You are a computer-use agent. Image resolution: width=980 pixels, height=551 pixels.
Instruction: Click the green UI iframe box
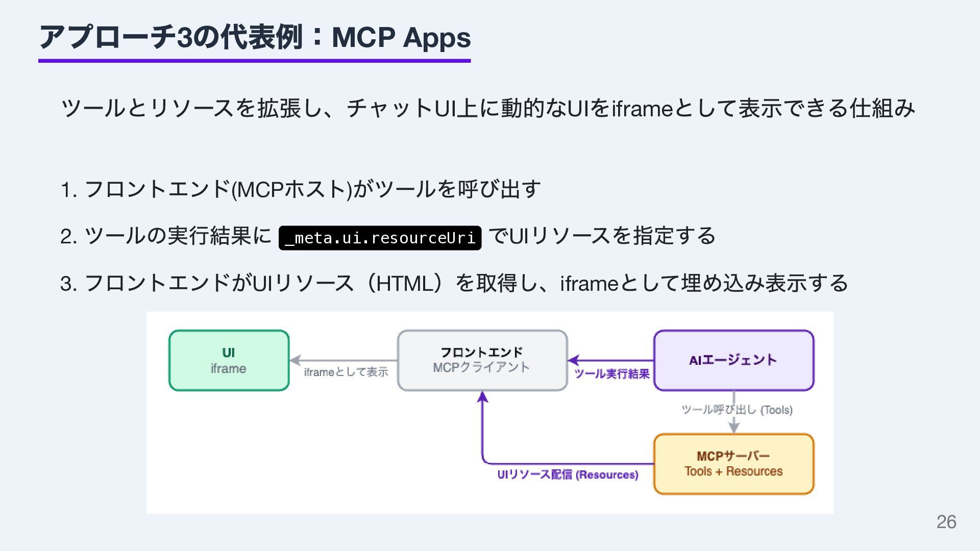(229, 360)
